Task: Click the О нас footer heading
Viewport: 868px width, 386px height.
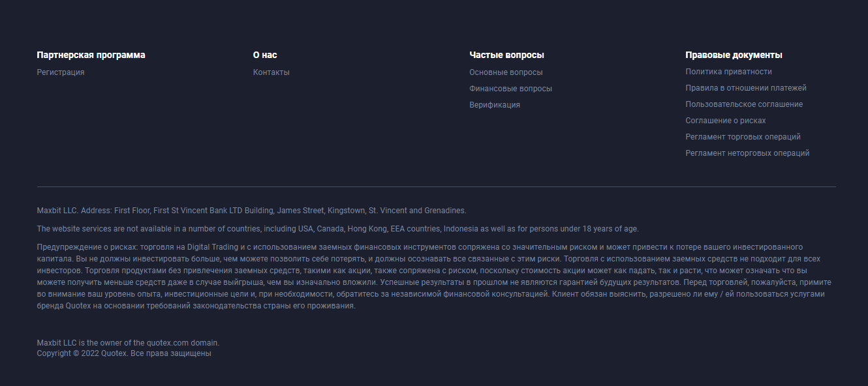Action: (x=265, y=55)
